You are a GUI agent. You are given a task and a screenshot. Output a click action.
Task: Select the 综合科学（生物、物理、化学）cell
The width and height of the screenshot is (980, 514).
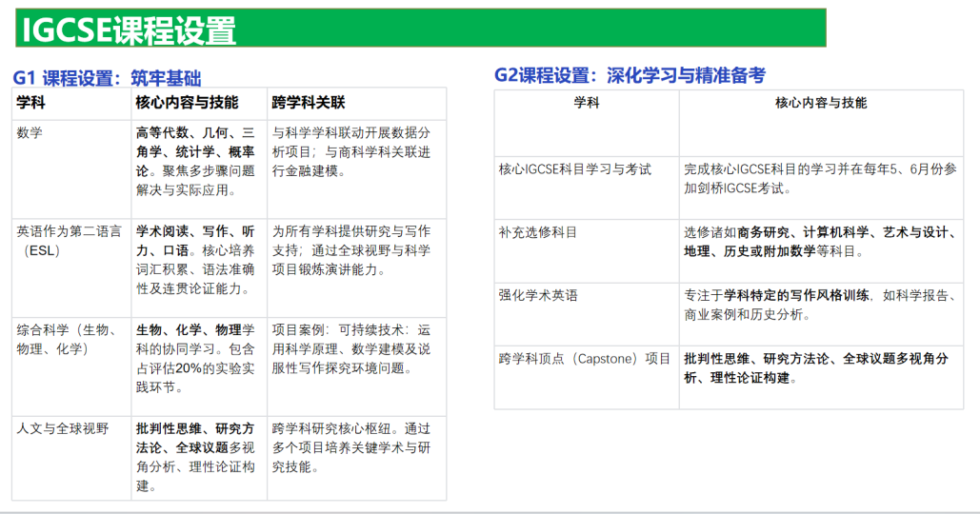[71, 366]
